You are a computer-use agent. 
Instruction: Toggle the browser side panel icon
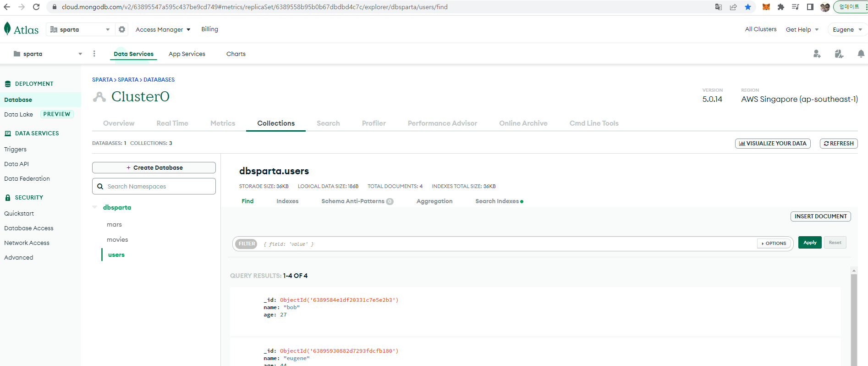pyautogui.click(x=810, y=7)
